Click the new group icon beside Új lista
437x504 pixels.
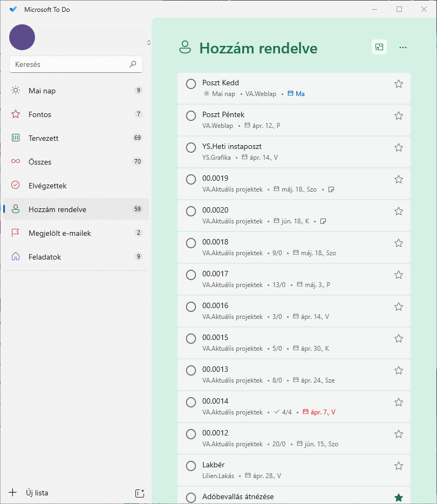pos(140,493)
